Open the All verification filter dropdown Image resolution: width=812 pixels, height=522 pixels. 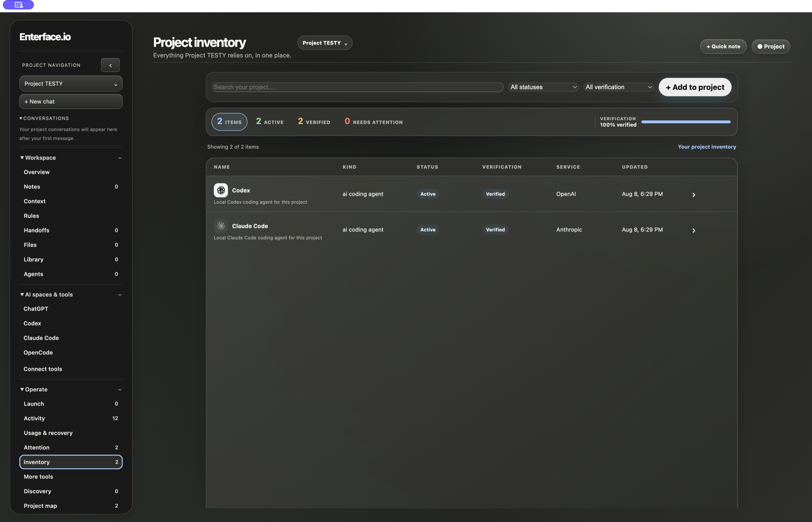pos(618,87)
